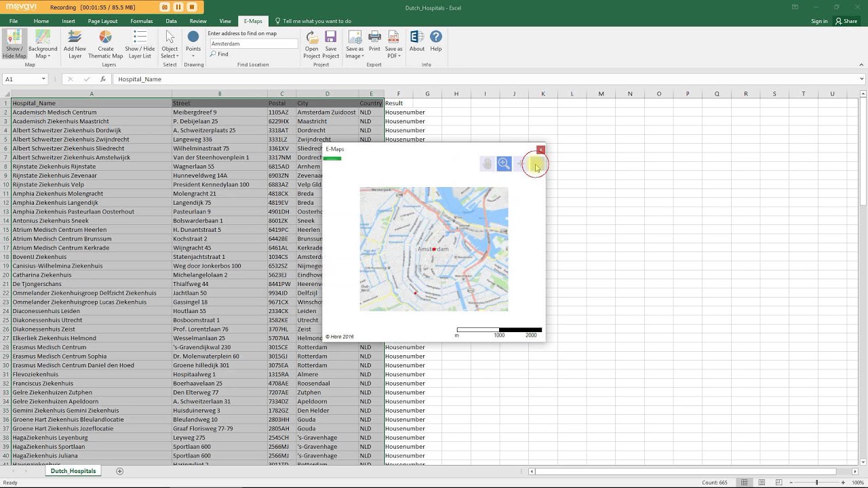The height and width of the screenshot is (488, 868).
Task: Click the Save Project icon
Action: coord(331,45)
